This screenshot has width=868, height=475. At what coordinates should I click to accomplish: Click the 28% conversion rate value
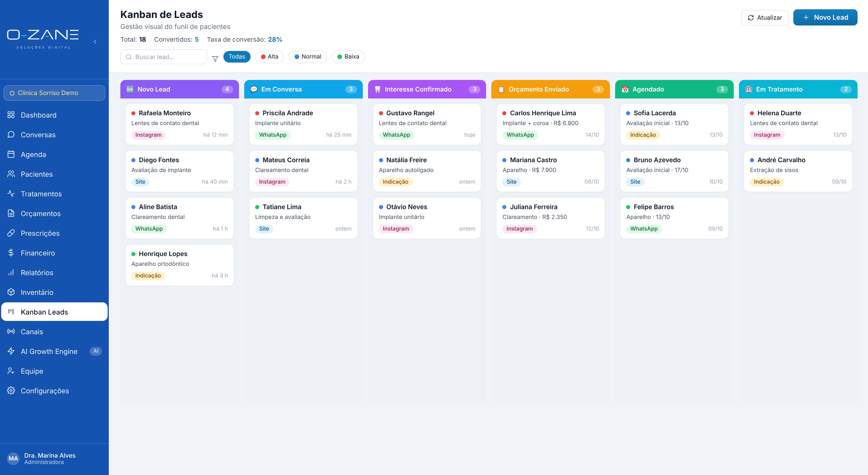[x=275, y=39]
